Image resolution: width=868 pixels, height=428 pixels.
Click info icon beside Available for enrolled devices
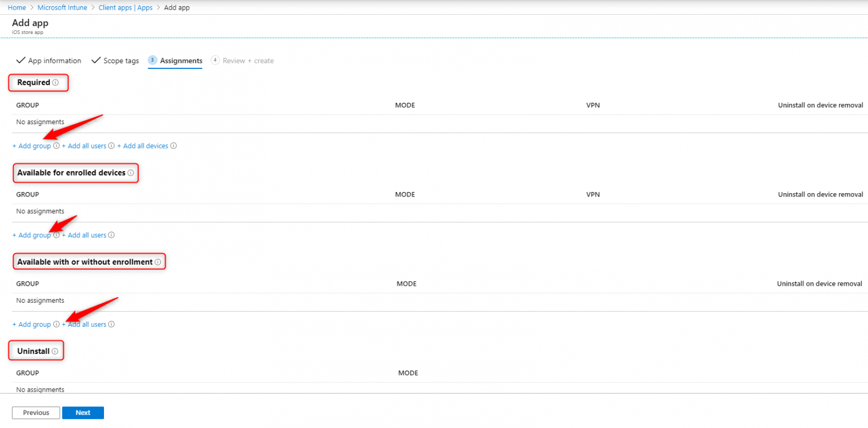(x=131, y=173)
